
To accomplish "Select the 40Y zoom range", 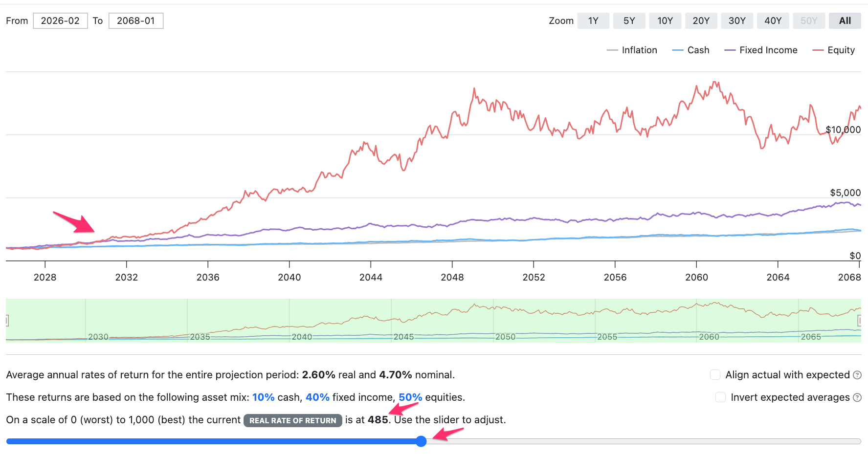I will coord(773,21).
